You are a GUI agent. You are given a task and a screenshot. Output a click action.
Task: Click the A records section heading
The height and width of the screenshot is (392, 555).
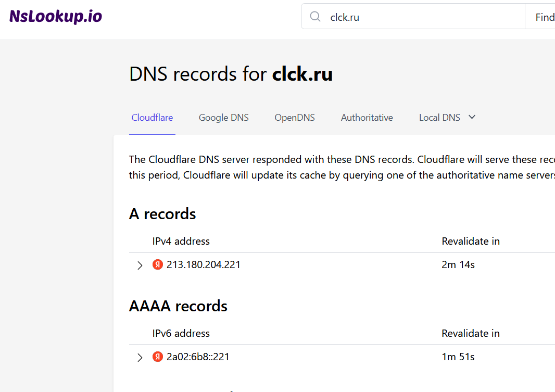click(x=162, y=214)
